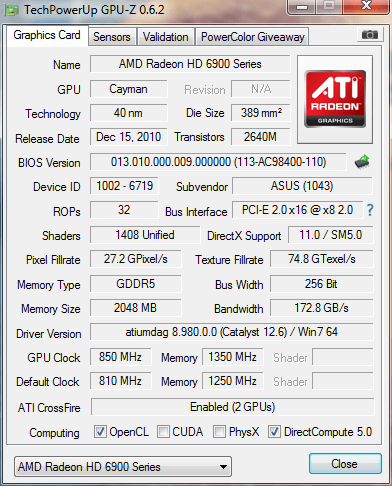Image resolution: width=392 pixels, height=486 pixels.
Task: Click the GPU-Z title bar icon
Action: coord(12,10)
